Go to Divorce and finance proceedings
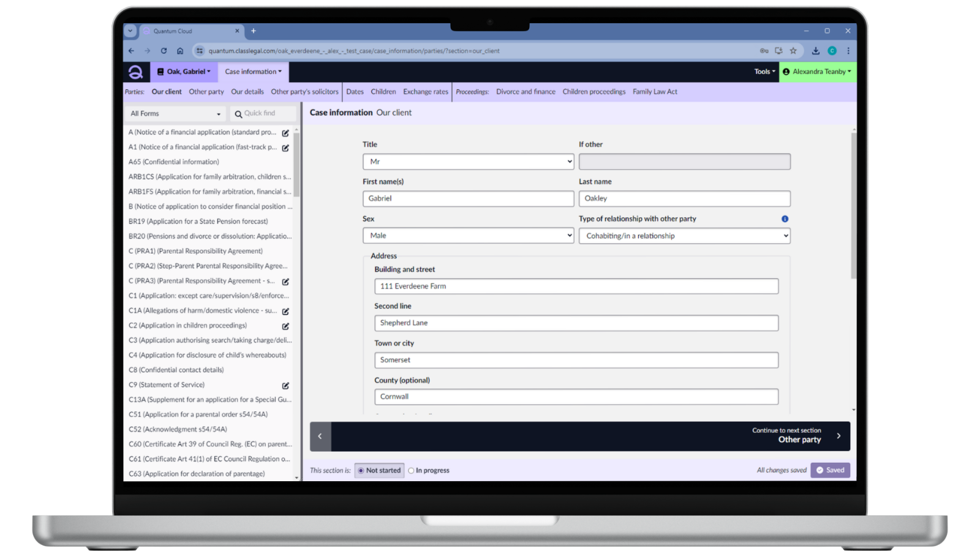This screenshot has width=980, height=551. pos(526,92)
